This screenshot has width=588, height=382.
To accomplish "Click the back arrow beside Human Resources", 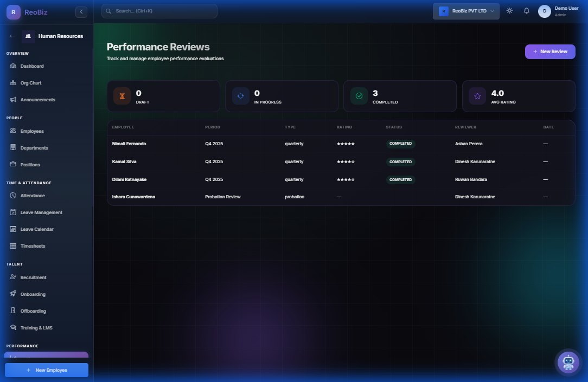I will tap(11, 36).
